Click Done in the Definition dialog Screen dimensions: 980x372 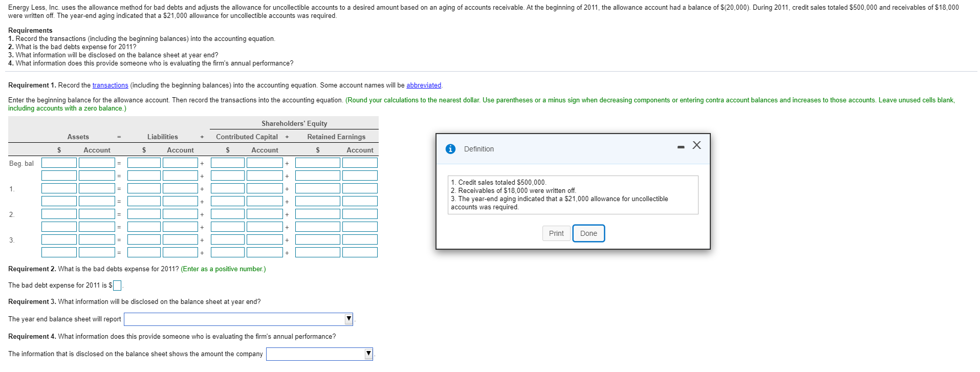[x=589, y=233]
